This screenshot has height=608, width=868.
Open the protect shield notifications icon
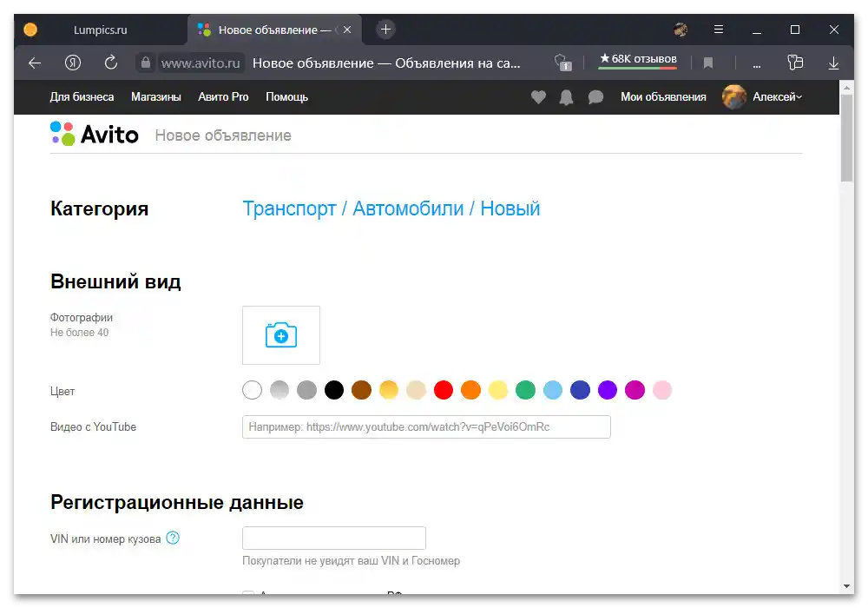[x=562, y=63]
